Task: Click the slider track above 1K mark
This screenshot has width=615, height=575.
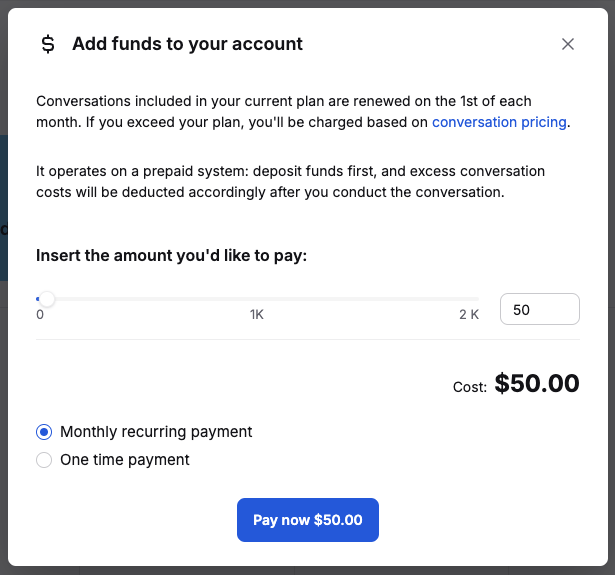Action: pos(257,299)
